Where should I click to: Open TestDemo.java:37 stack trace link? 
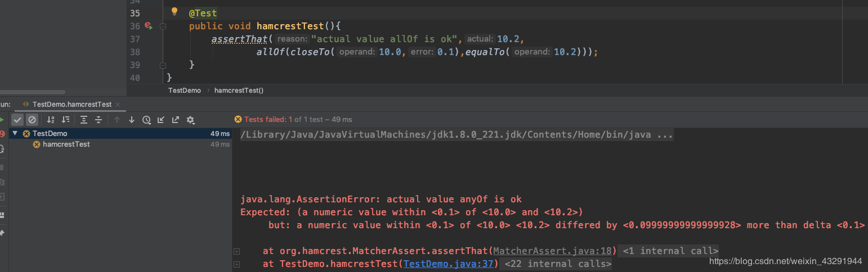[x=449, y=264]
